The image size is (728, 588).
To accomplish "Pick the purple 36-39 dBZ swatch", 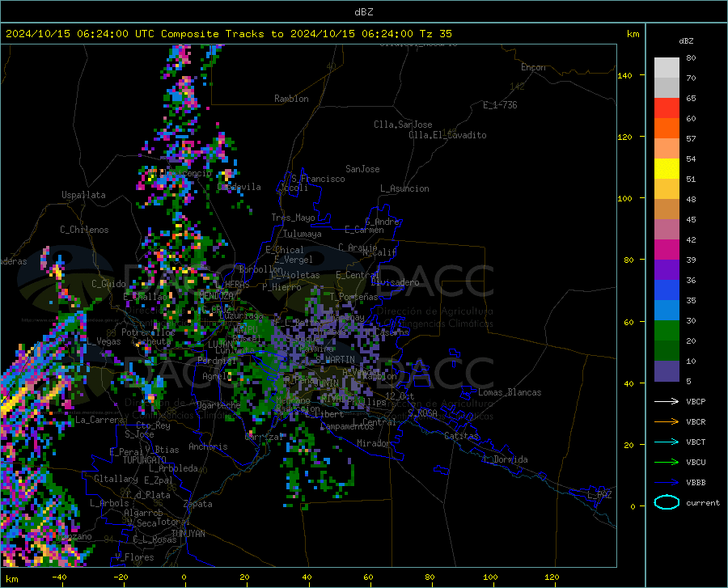I will click(x=667, y=270).
